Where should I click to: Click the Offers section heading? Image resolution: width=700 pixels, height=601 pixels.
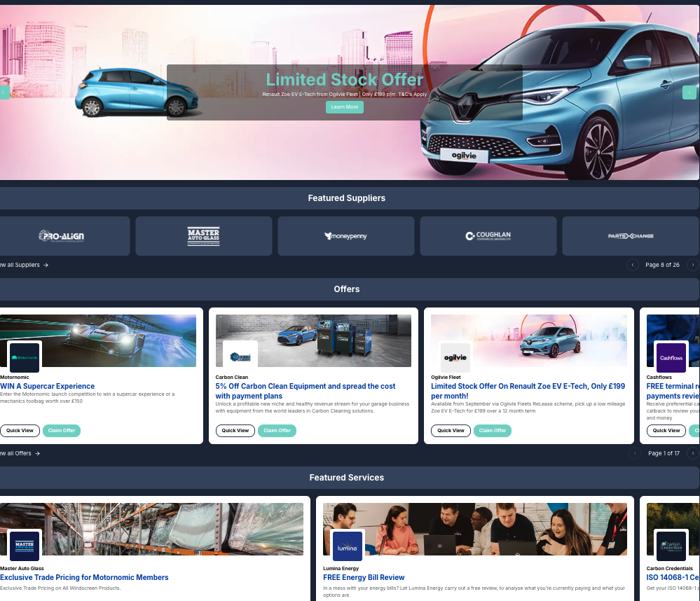346,289
